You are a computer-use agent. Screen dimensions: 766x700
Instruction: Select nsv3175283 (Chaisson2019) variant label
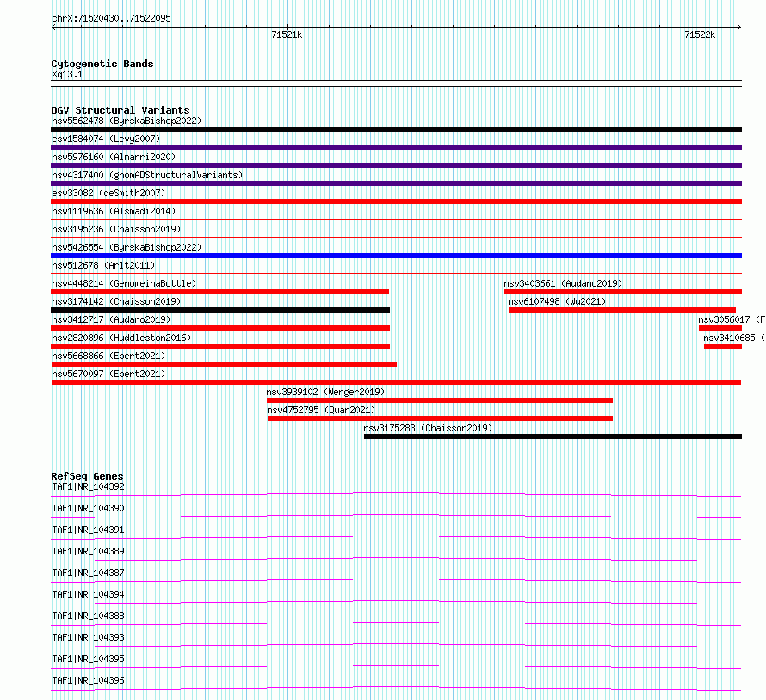click(428, 428)
